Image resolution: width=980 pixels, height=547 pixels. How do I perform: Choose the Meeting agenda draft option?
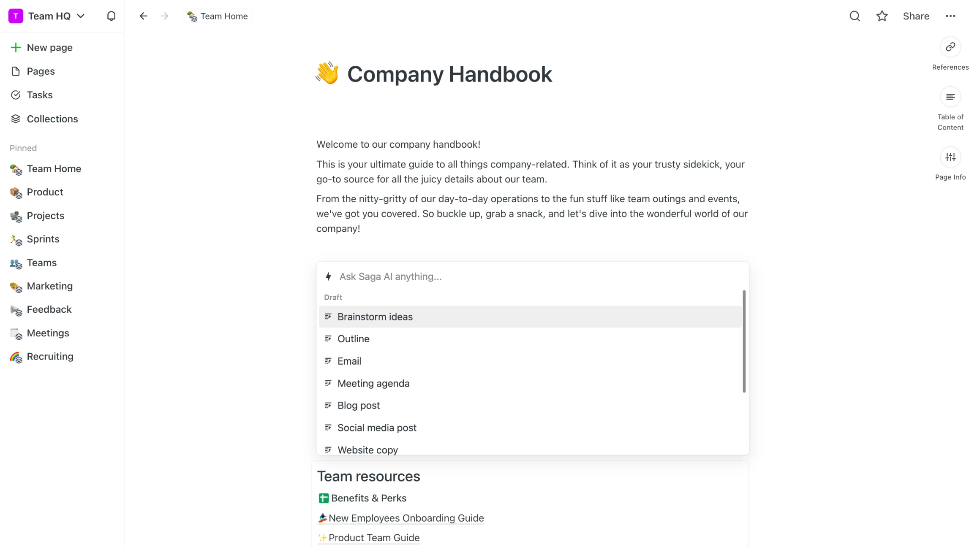tap(373, 384)
